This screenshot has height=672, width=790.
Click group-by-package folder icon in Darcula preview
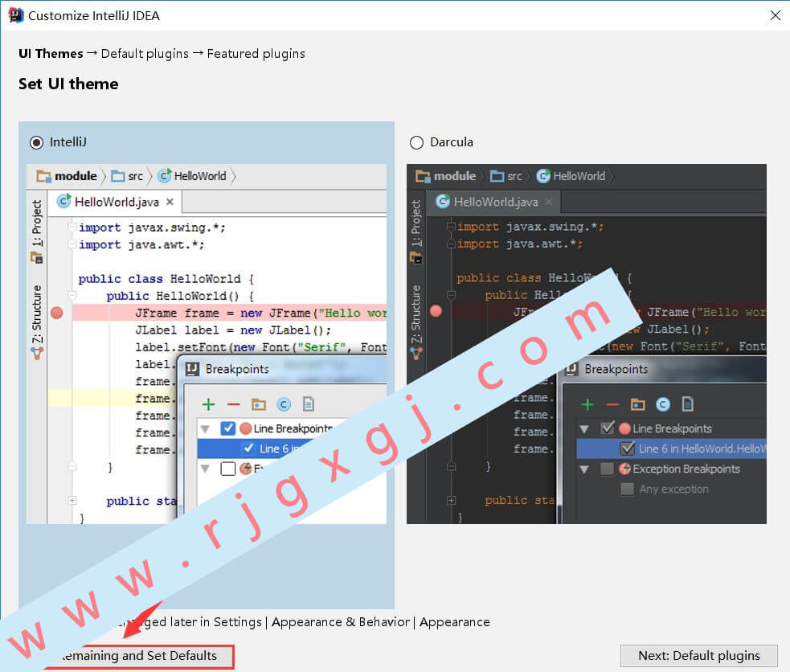point(637,404)
